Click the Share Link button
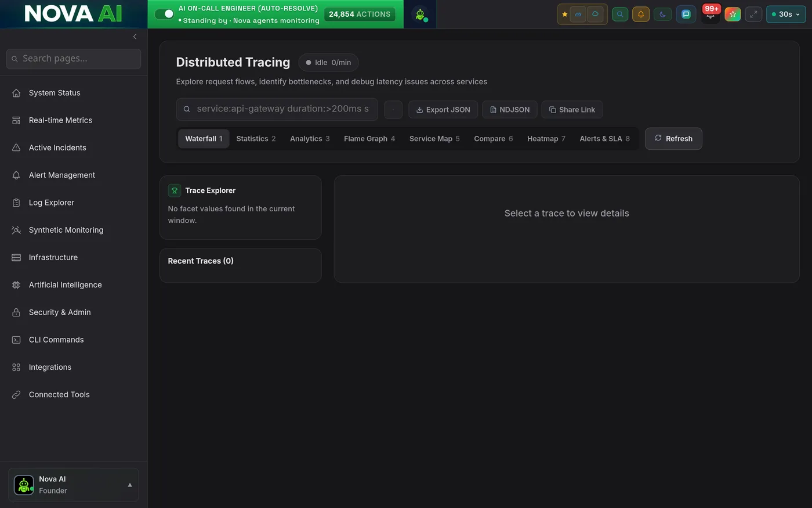This screenshot has width=812, height=508. 572,110
